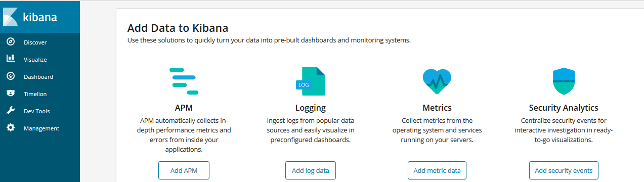644x182 pixels.
Task: Click the Add metric data button
Action: point(437,170)
